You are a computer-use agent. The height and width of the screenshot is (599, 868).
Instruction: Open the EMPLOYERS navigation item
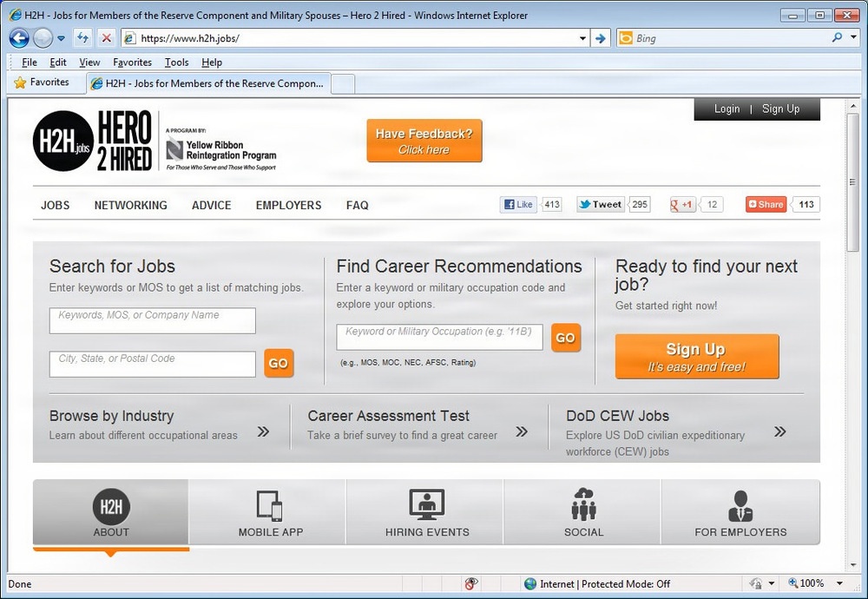coord(288,206)
